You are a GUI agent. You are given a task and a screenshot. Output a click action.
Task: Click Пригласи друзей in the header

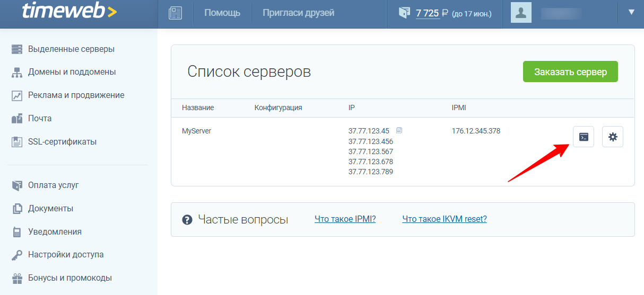(298, 13)
